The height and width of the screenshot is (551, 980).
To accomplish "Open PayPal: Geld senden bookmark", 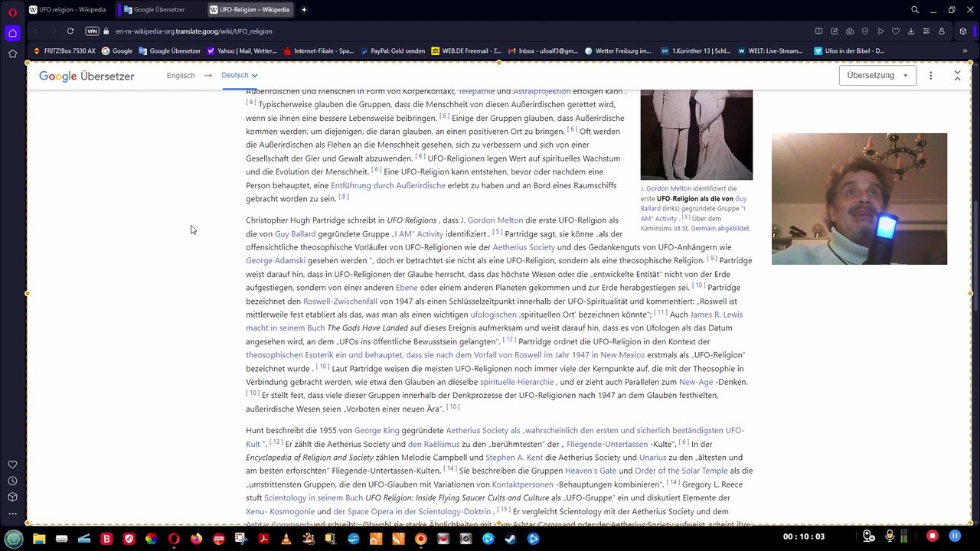I will (x=392, y=51).
